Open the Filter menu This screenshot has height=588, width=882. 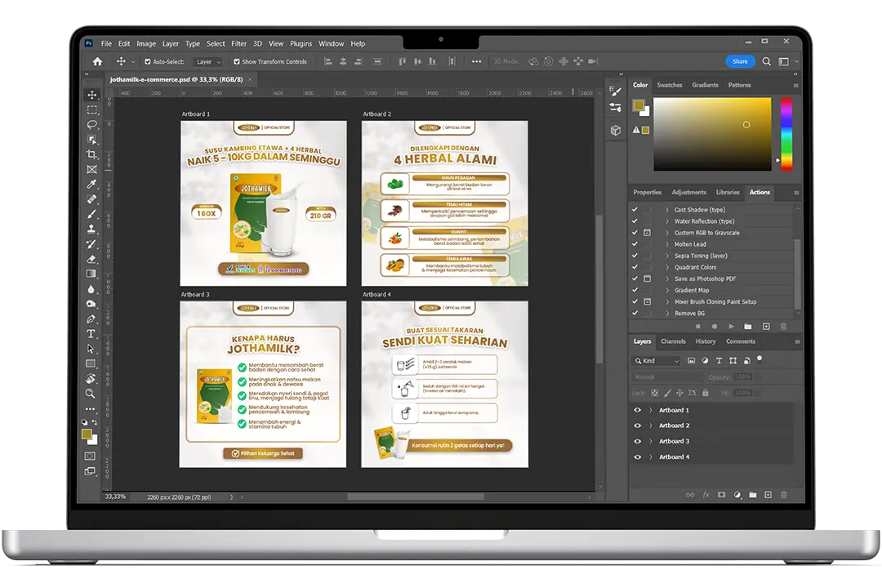click(238, 43)
